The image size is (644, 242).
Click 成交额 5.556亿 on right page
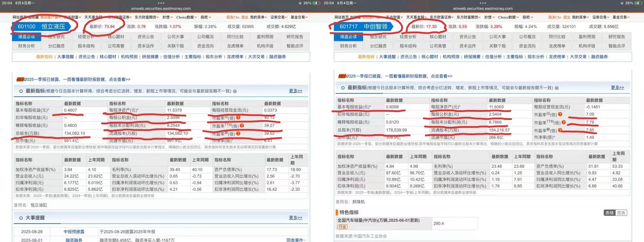[x=604, y=27]
